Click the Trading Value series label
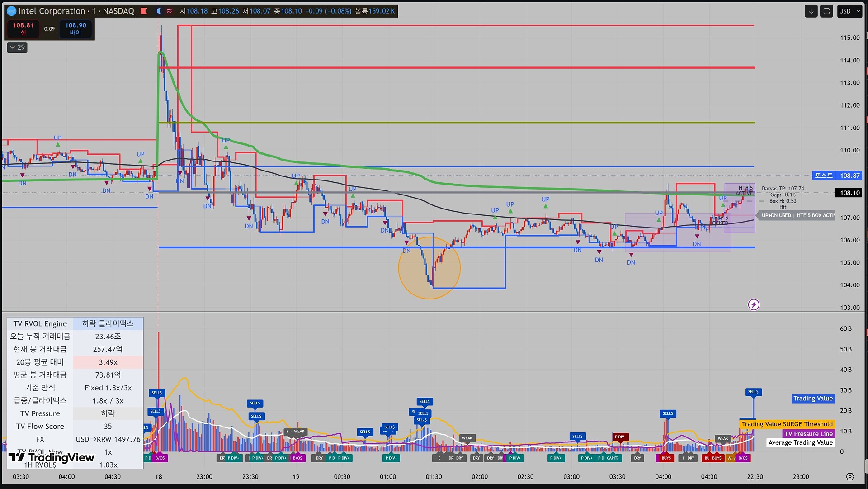The image size is (868, 489). click(813, 399)
